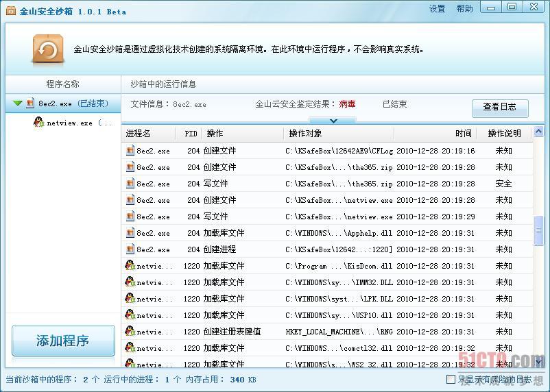Click 运行中的进程 status text
This screenshot has width=550, height=392.
pyautogui.click(x=142, y=380)
